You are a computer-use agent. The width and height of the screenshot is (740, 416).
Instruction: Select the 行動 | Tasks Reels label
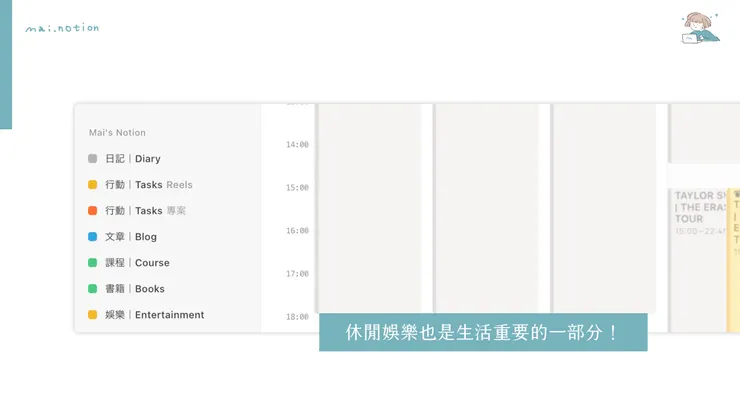pos(149,185)
